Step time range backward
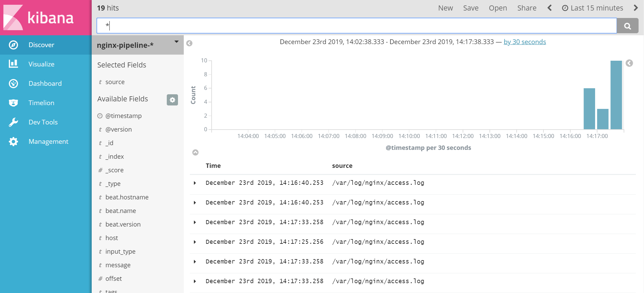The image size is (644, 293). [550, 8]
